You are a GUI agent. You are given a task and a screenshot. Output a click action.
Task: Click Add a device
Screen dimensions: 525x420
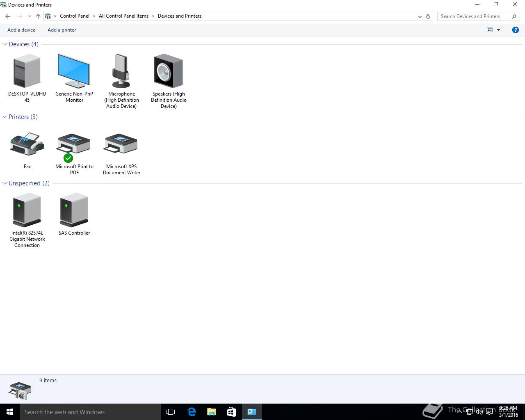click(x=21, y=30)
